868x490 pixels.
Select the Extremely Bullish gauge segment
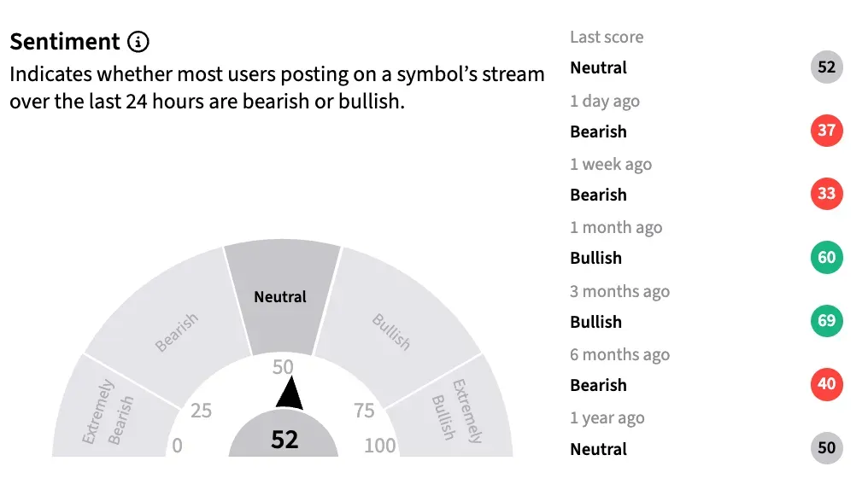tap(451, 411)
